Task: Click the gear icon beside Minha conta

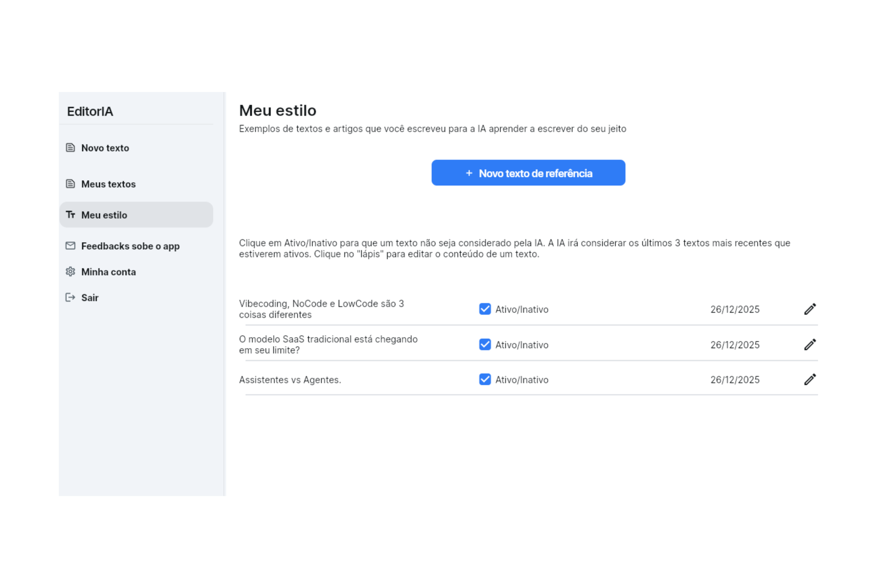Action: 70,272
